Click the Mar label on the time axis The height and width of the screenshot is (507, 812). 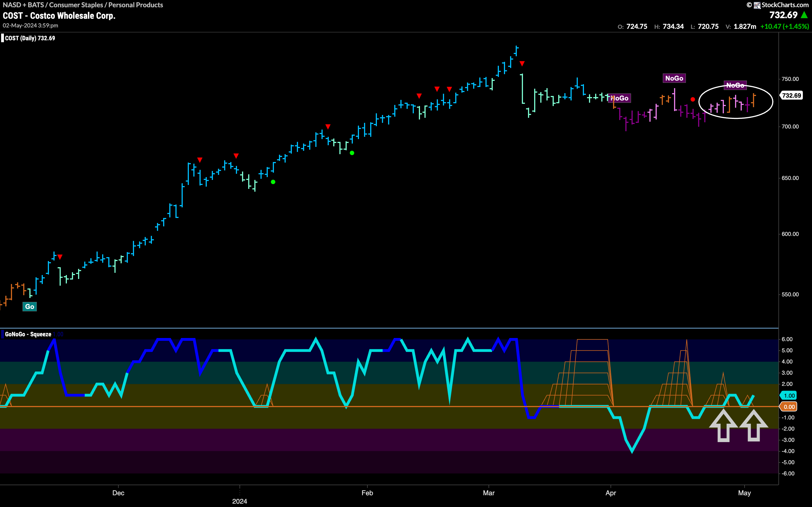(489, 493)
